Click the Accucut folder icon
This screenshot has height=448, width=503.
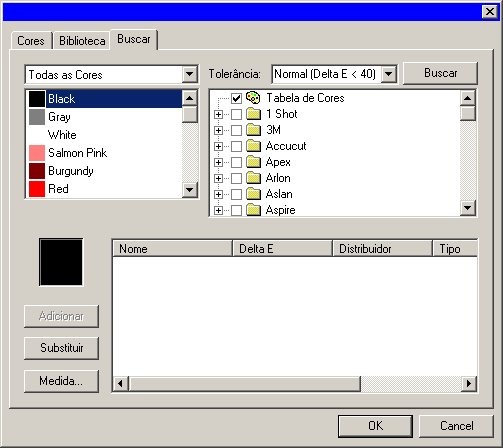pos(253,146)
